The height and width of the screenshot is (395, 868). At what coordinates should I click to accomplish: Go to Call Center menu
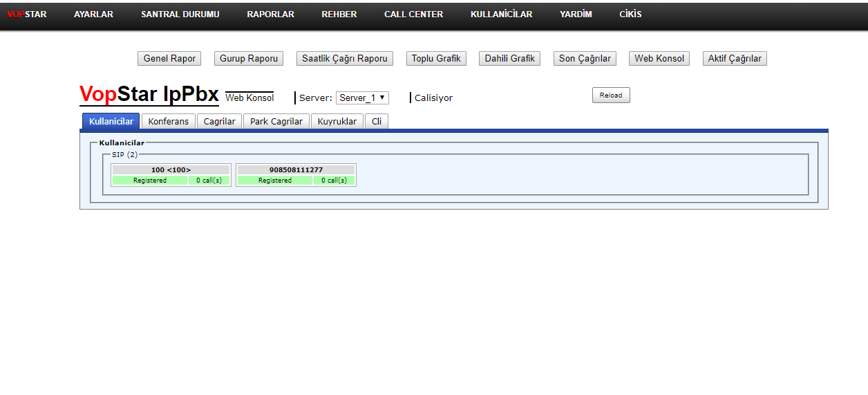point(413,14)
